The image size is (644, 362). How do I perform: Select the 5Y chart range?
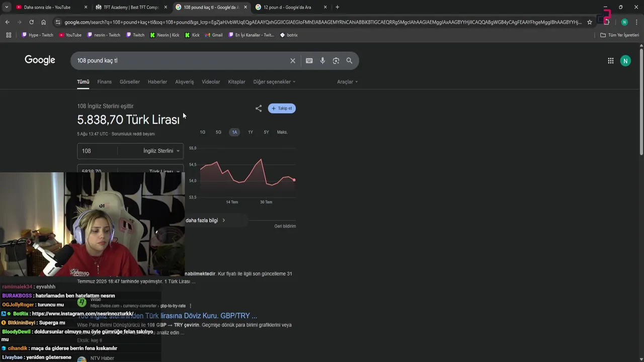(x=266, y=132)
